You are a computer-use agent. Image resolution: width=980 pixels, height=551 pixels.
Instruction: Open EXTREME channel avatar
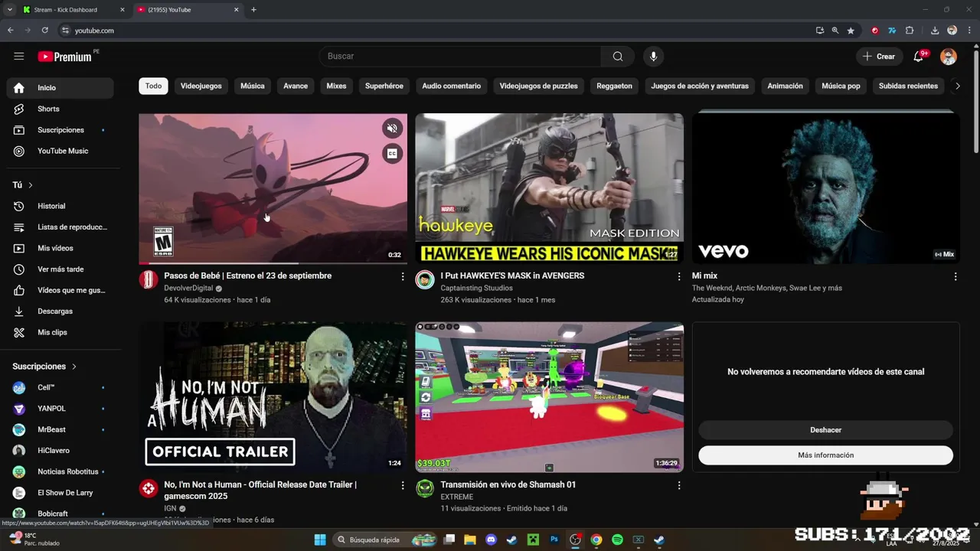425,488
